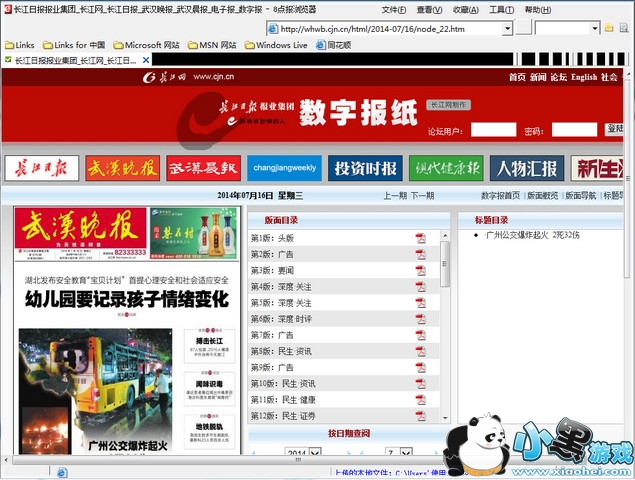Click the 密码 password field
Image resolution: width=635 pixels, height=480 pixels.
click(574, 130)
